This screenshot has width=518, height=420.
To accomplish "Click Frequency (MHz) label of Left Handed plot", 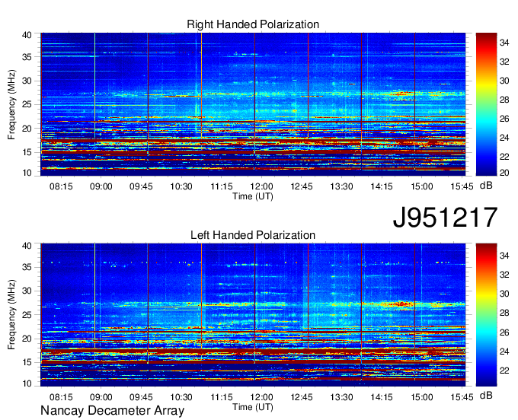I will 11,315.
